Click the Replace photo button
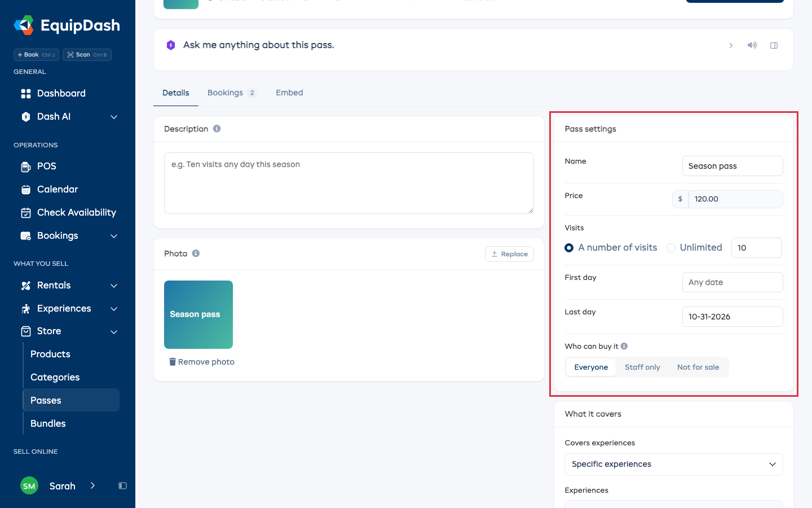 coord(509,254)
